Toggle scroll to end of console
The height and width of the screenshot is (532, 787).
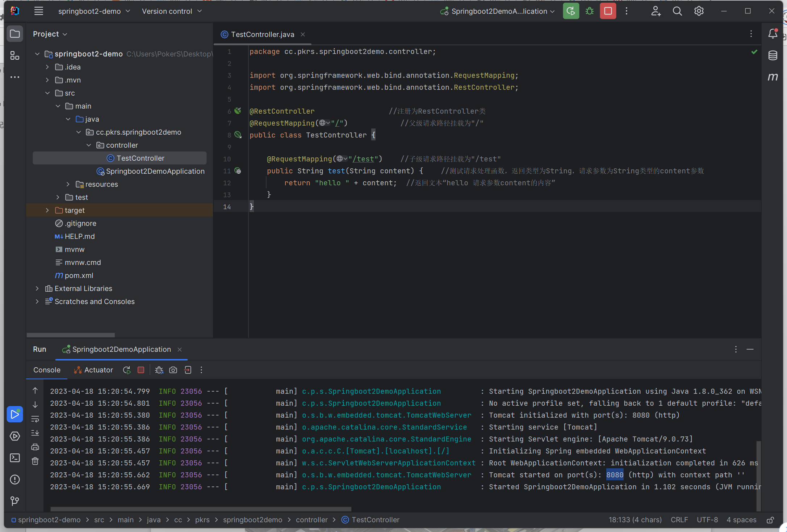pos(35,433)
